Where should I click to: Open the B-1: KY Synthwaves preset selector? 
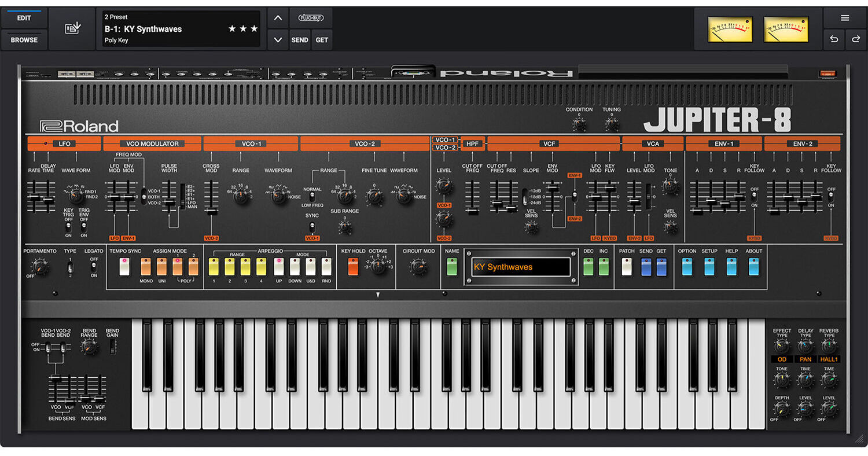(181, 28)
